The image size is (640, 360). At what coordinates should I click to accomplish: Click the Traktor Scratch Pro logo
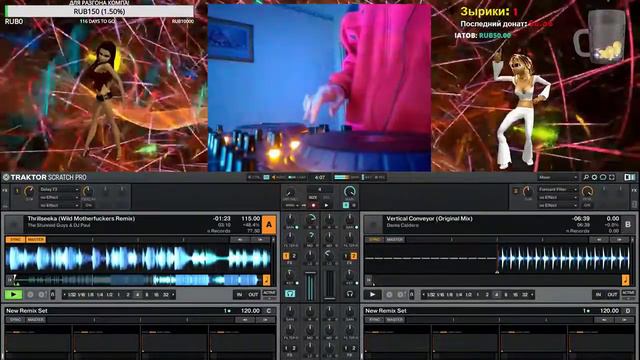click(x=44, y=178)
